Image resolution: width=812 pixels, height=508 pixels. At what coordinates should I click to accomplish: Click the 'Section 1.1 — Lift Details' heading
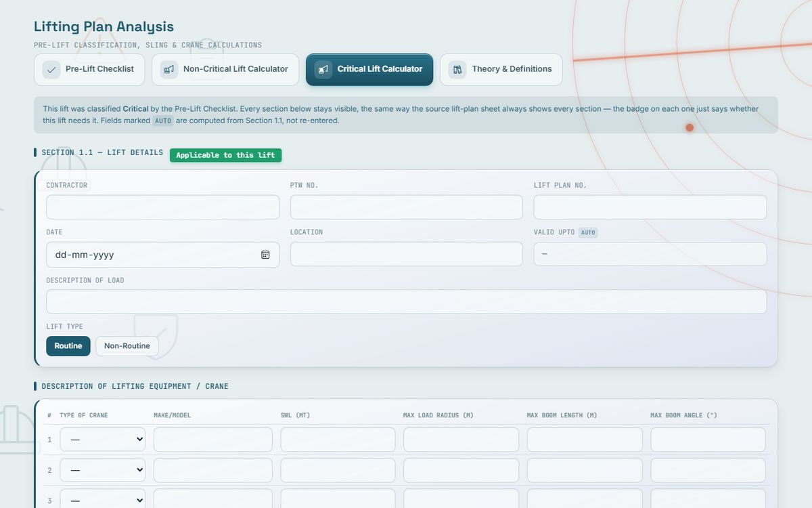click(x=102, y=152)
